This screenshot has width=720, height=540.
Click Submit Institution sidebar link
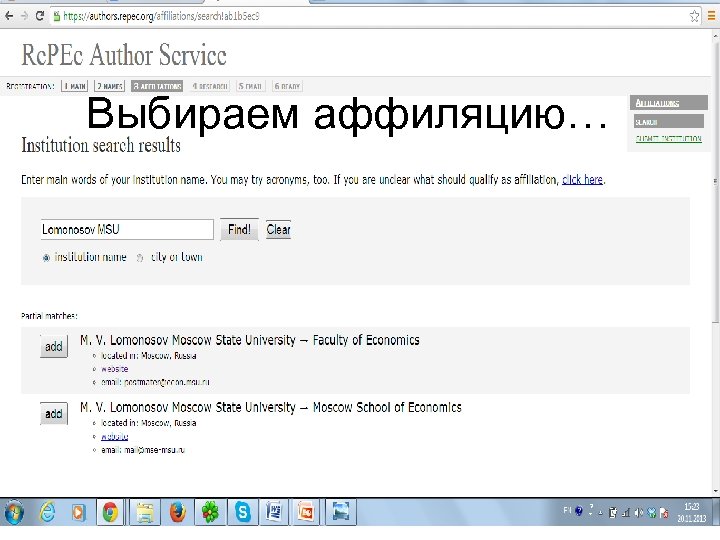pyautogui.click(x=669, y=139)
